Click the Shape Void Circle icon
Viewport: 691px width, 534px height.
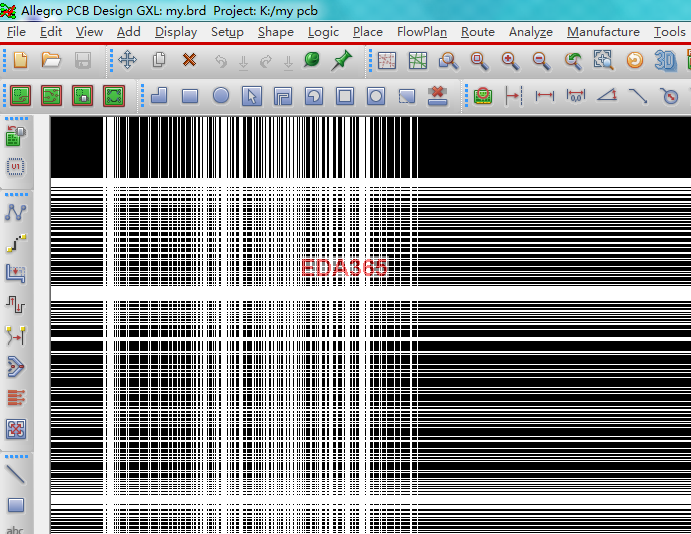376,96
